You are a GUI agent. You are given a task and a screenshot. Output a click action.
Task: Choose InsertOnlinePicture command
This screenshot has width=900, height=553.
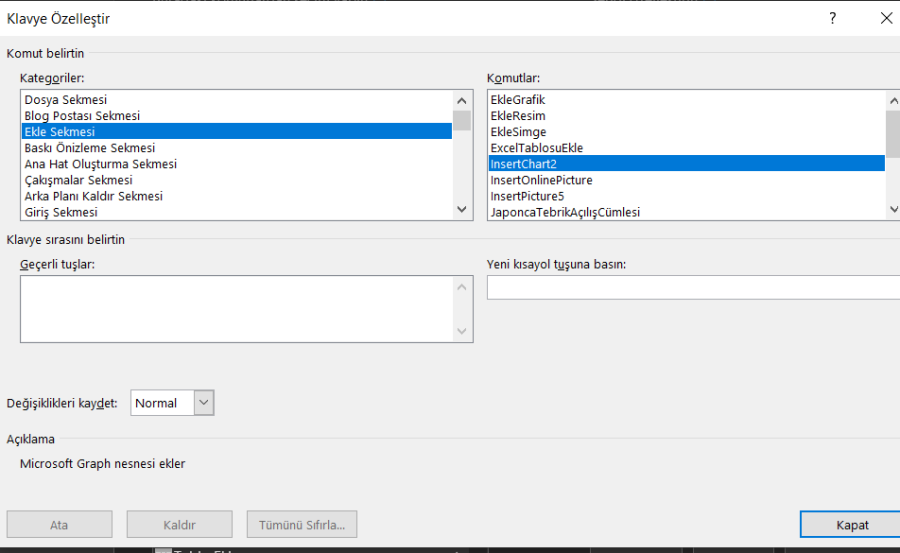tap(541, 180)
